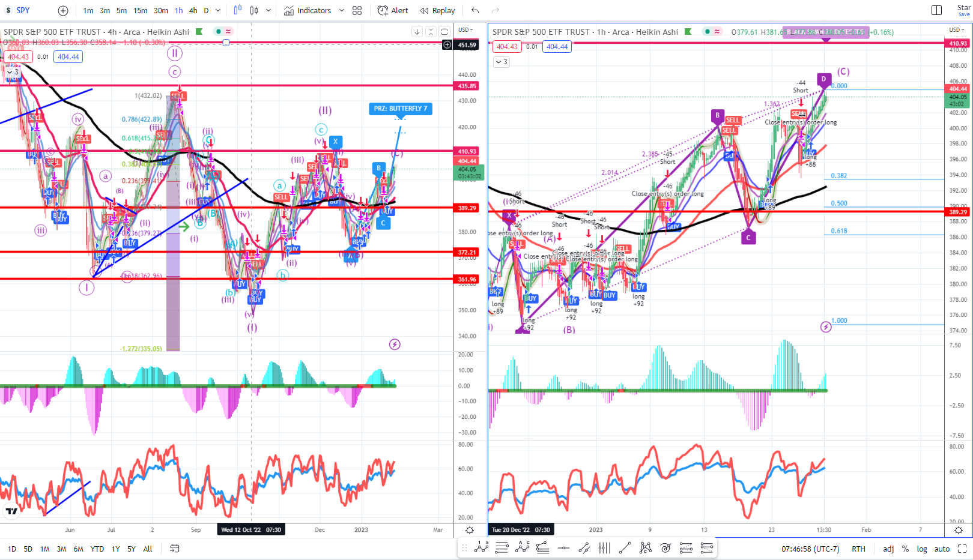Select the 5Y date range
Viewport: 973px width, 560px height.
pos(132,549)
